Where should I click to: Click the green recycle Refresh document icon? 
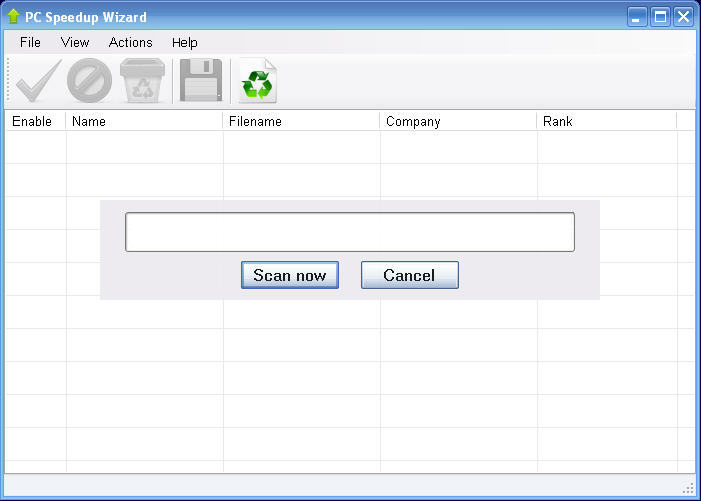pos(258,81)
